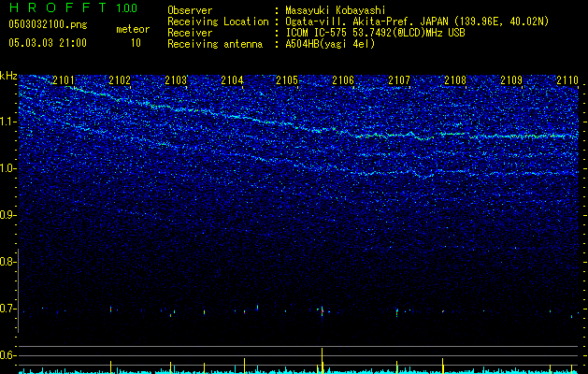Click the 0.7 frequency axis label

coord(8,309)
